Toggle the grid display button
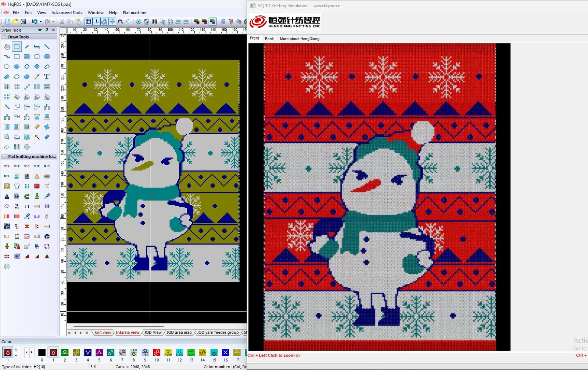This screenshot has width=588, height=370. point(88,22)
